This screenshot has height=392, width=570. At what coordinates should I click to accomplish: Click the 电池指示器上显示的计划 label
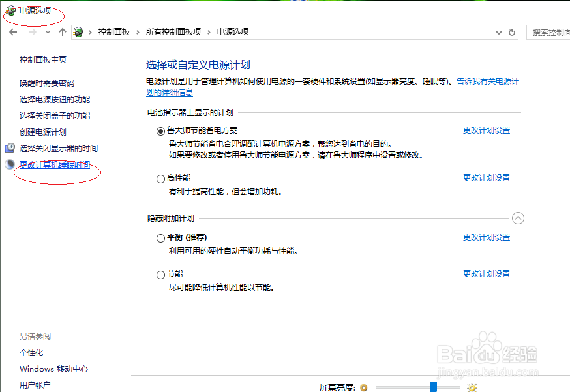pos(190,113)
